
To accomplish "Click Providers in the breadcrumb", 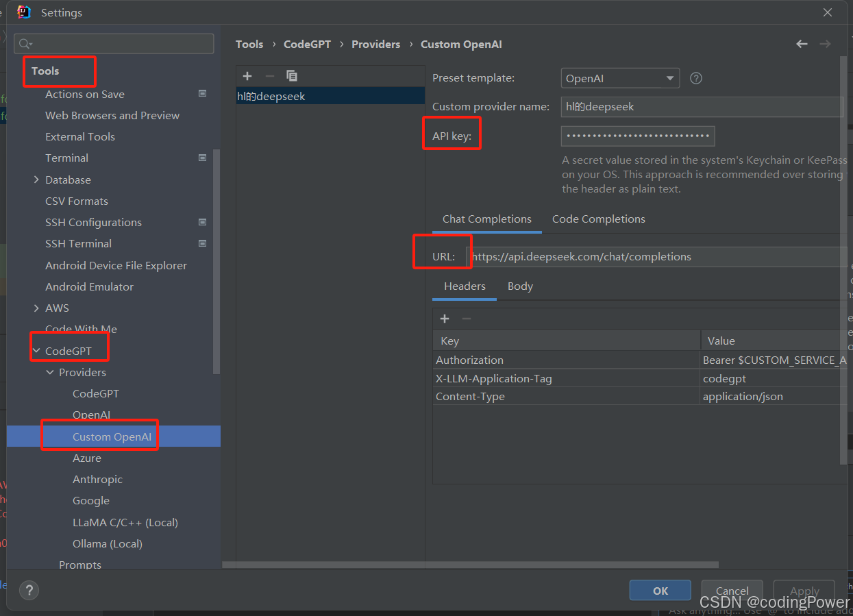I will tap(375, 44).
